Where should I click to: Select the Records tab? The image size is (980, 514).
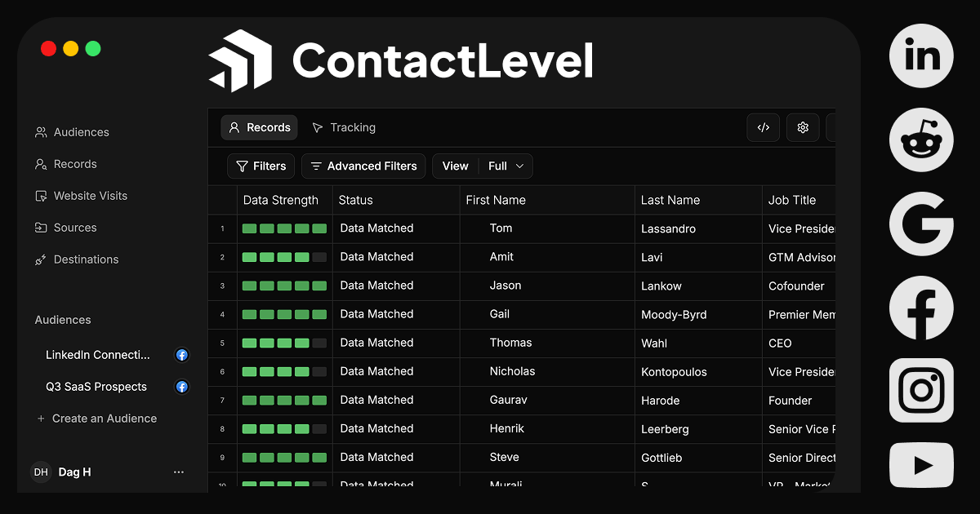coord(259,127)
